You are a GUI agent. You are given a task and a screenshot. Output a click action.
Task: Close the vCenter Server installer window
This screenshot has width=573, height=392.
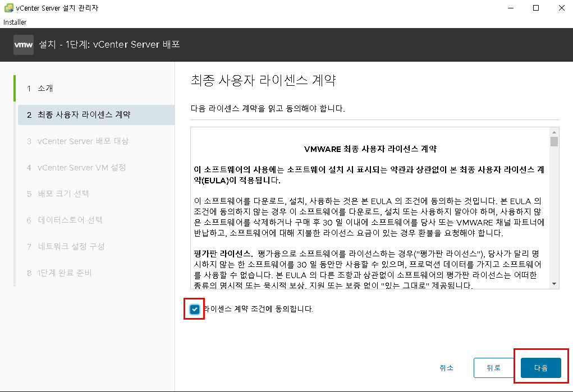click(562, 8)
